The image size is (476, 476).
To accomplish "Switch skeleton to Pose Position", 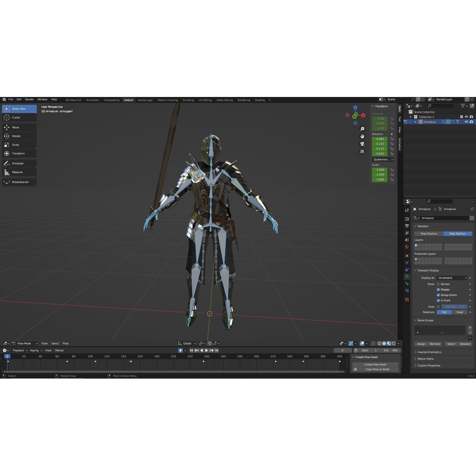I will tap(429, 234).
